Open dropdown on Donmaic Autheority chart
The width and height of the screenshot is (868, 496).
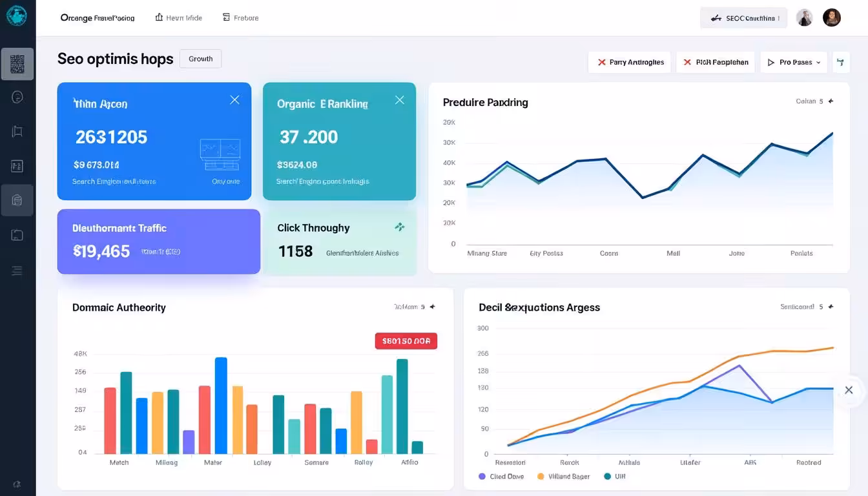pyautogui.click(x=415, y=307)
